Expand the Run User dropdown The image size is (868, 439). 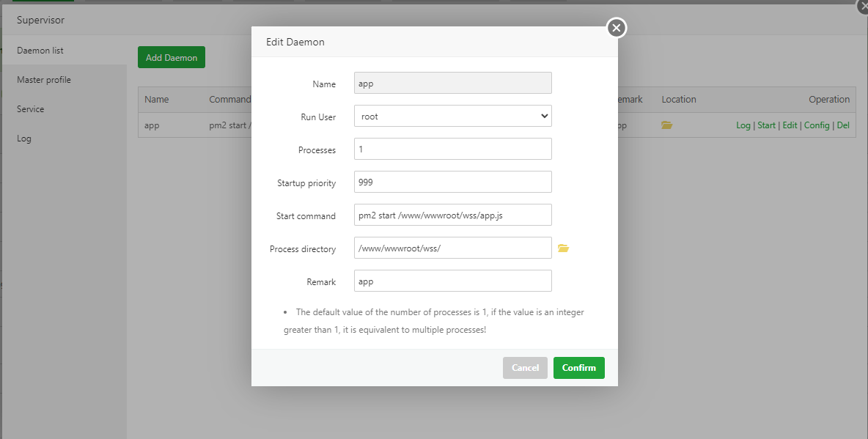coord(452,116)
